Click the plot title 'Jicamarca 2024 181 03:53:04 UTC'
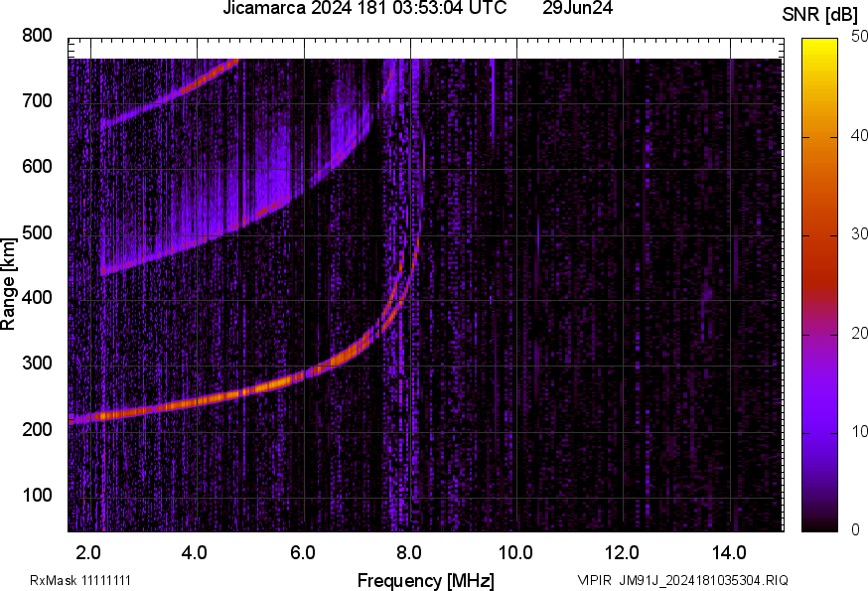This screenshot has width=868, height=591. [364, 8]
